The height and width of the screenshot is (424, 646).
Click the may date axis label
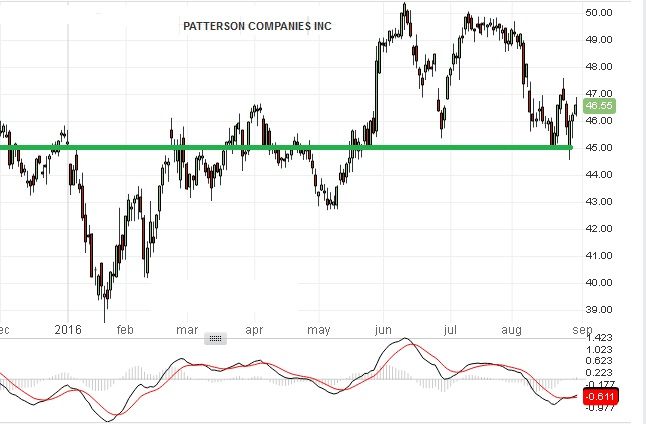pos(319,330)
